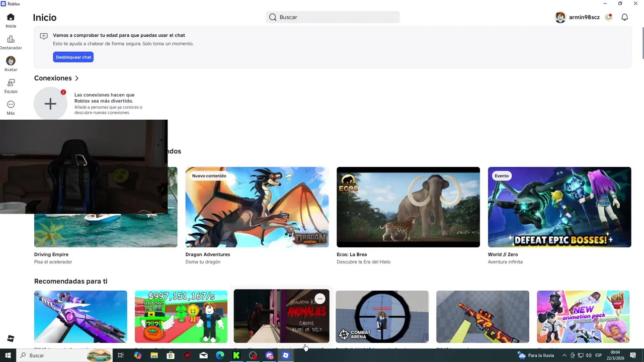Open the Driving Empire boat thumbnail
Viewport: 644px width, 362px height.
click(106, 230)
